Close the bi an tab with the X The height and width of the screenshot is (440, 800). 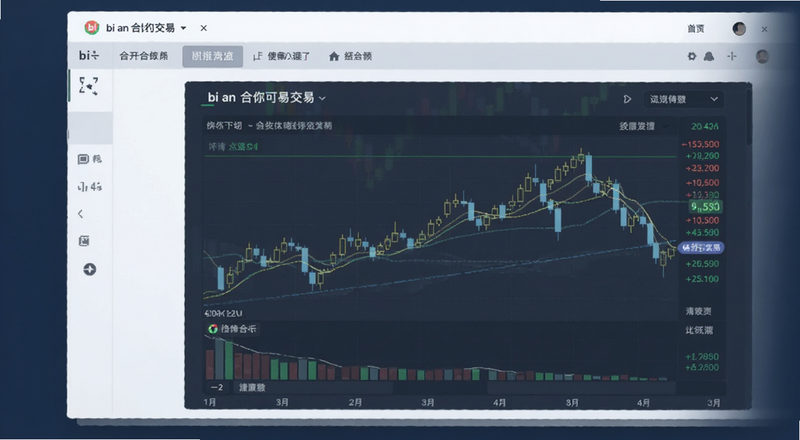coord(204,28)
